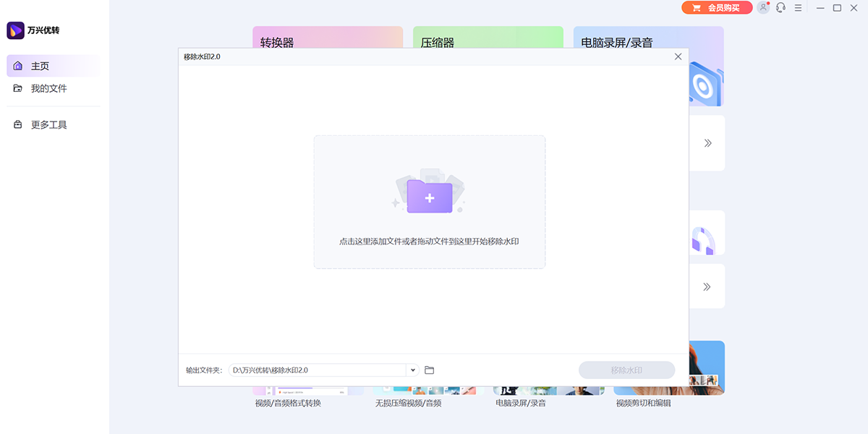Open the user account profile icon

click(763, 8)
